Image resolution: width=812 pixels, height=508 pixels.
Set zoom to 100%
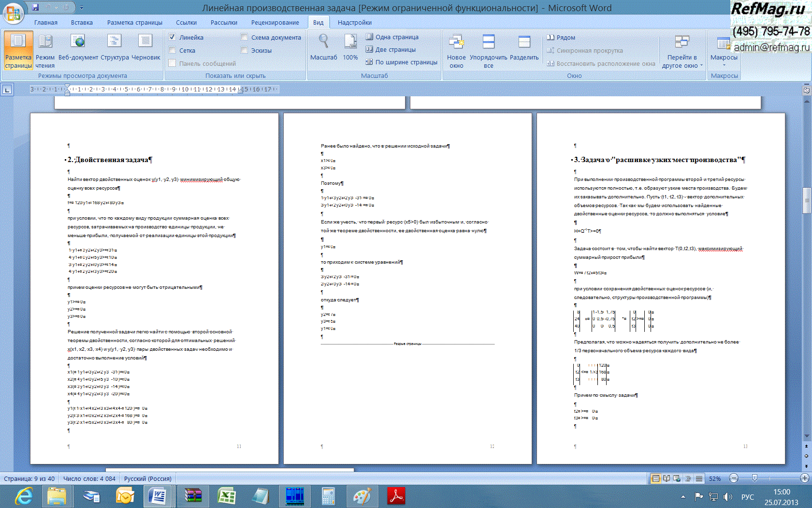click(350, 48)
